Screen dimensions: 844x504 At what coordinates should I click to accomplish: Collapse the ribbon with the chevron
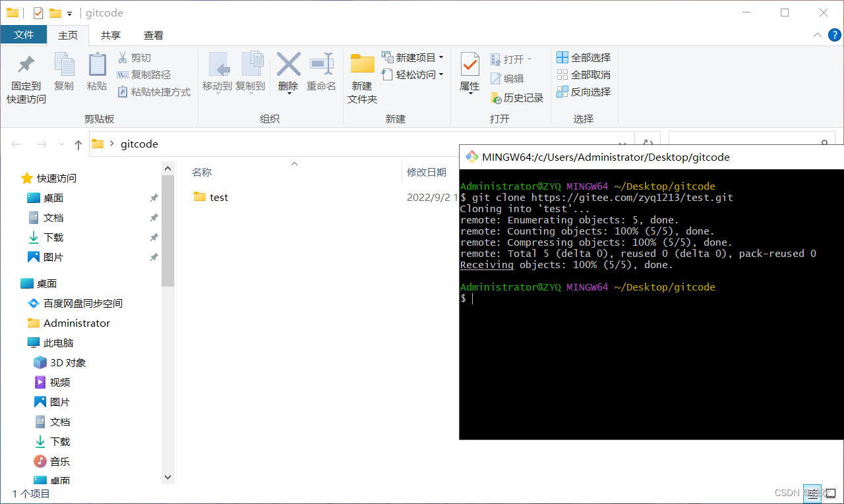click(x=818, y=35)
